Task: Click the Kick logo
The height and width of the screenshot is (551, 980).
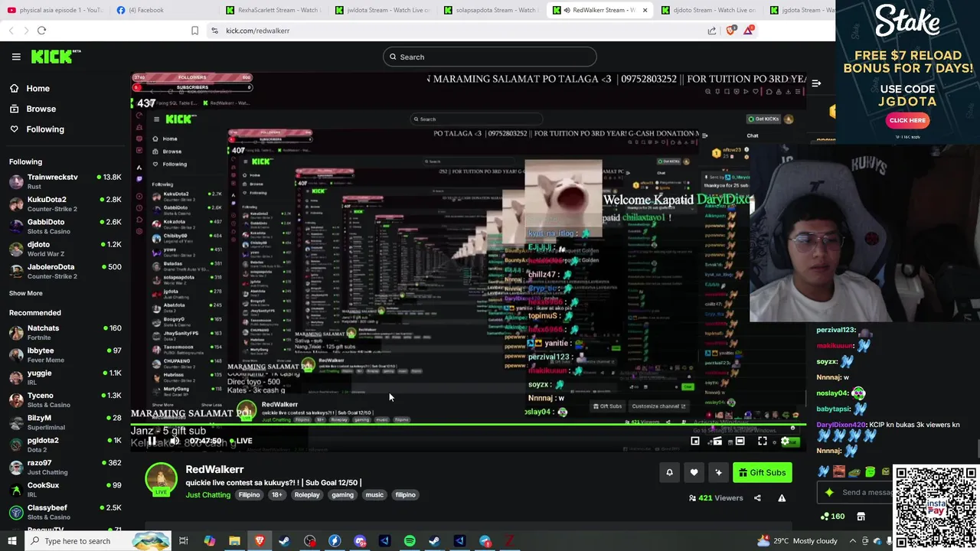Action: (x=56, y=57)
